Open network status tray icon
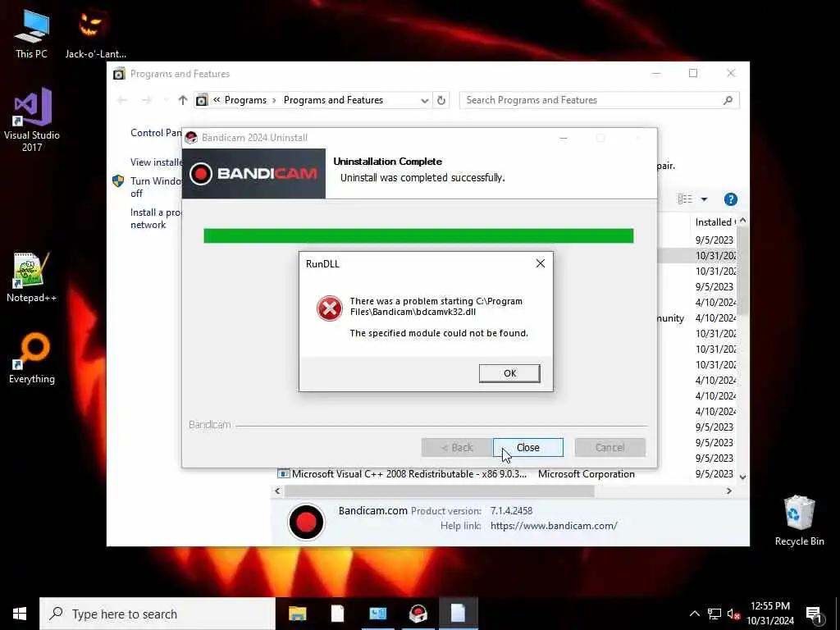Screen dimensions: 840x630 pos(714,614)
